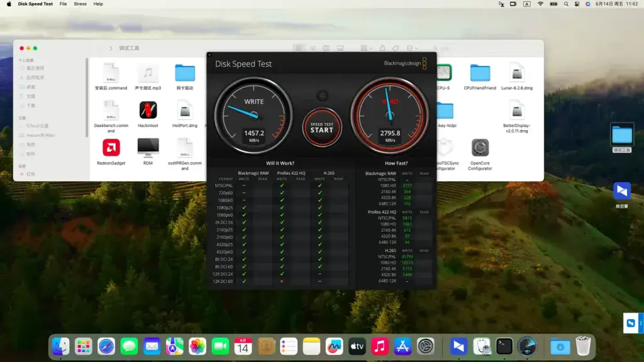The height and width of the screenshot is (362, 644).
Task: Open Finder group-by dropdown
Action: click(x=366, y=48)
